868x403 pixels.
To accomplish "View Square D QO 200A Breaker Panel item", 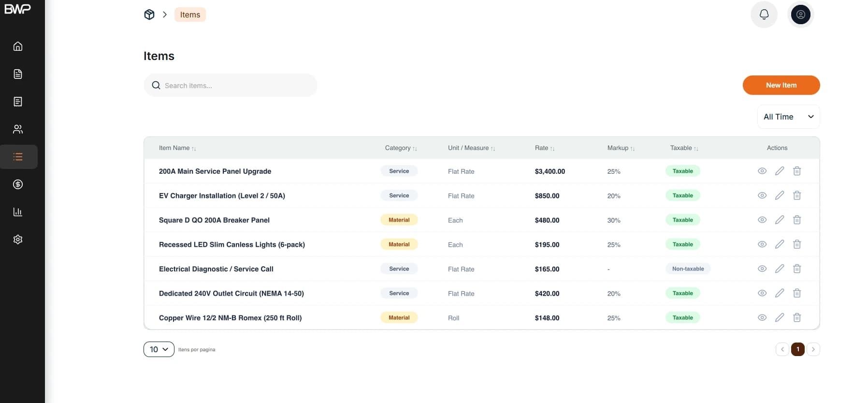I will point(762,220).
